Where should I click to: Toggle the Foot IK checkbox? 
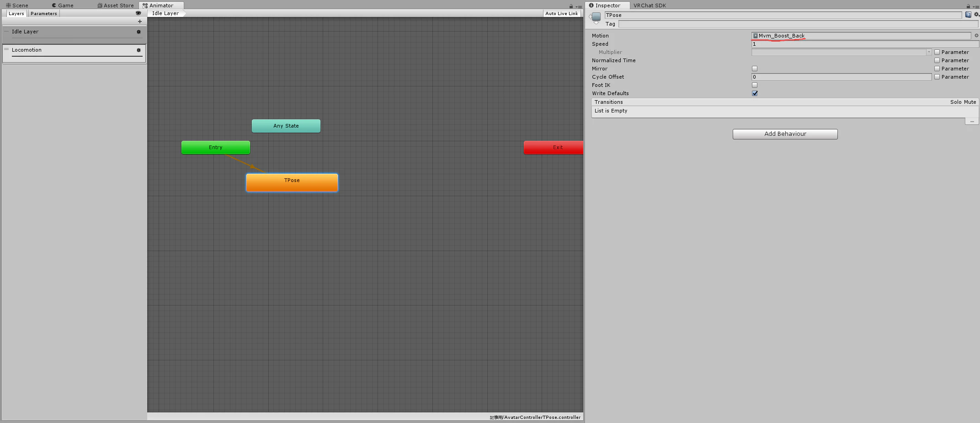755,85
